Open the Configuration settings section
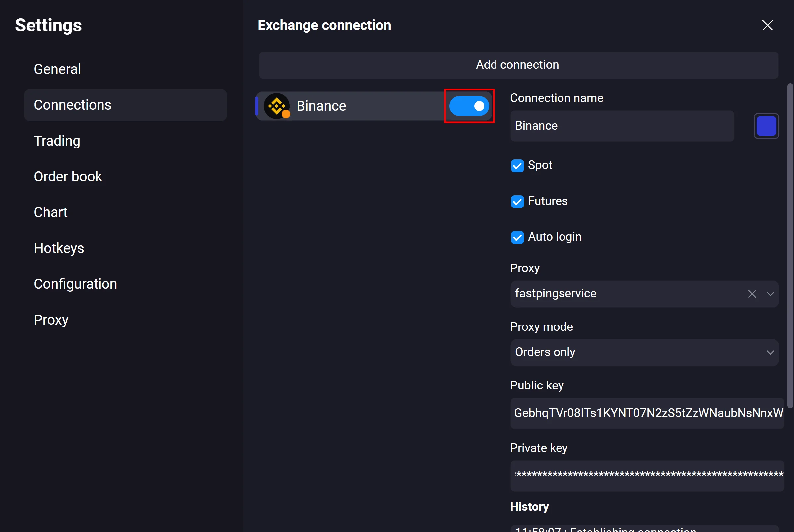 point(75,284)
